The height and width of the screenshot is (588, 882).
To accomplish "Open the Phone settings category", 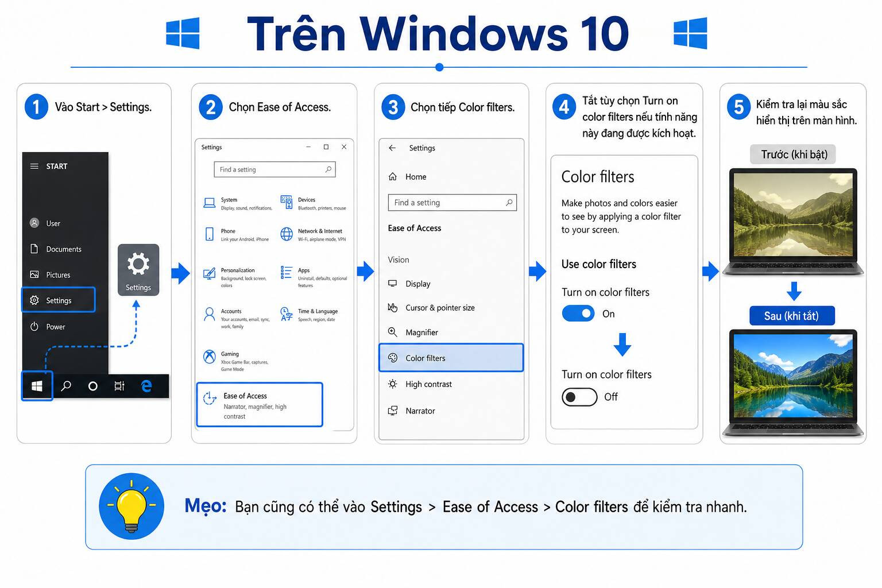I will click(237, 235).
